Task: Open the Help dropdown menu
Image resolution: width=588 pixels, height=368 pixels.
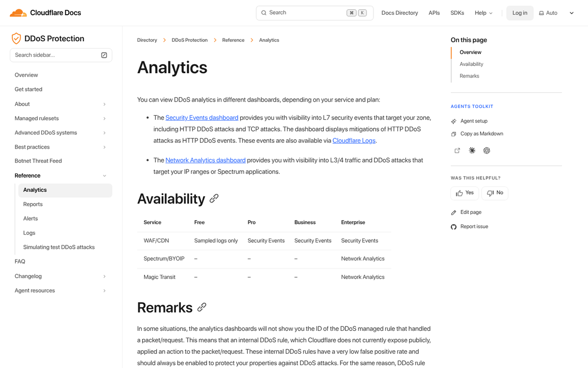Action: point(483,13)
